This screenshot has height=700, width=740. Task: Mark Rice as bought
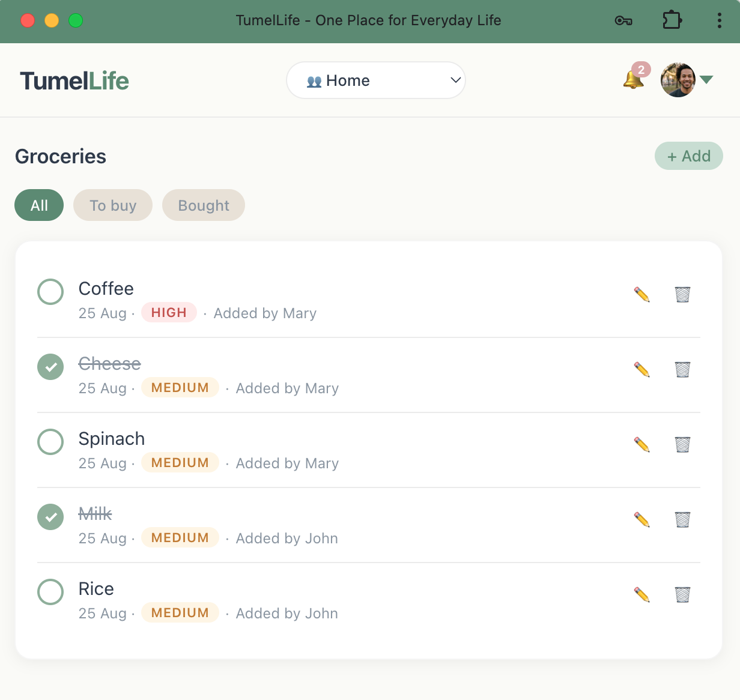pos(50,592)
